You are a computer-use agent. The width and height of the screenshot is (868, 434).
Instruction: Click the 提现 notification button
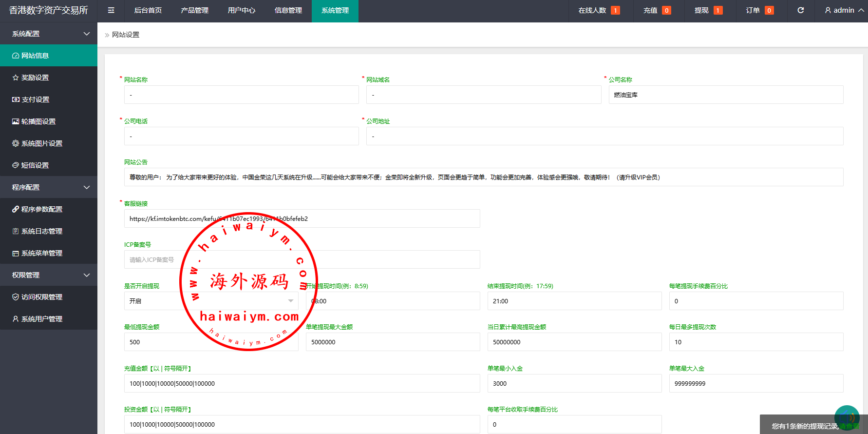[708, 10]
